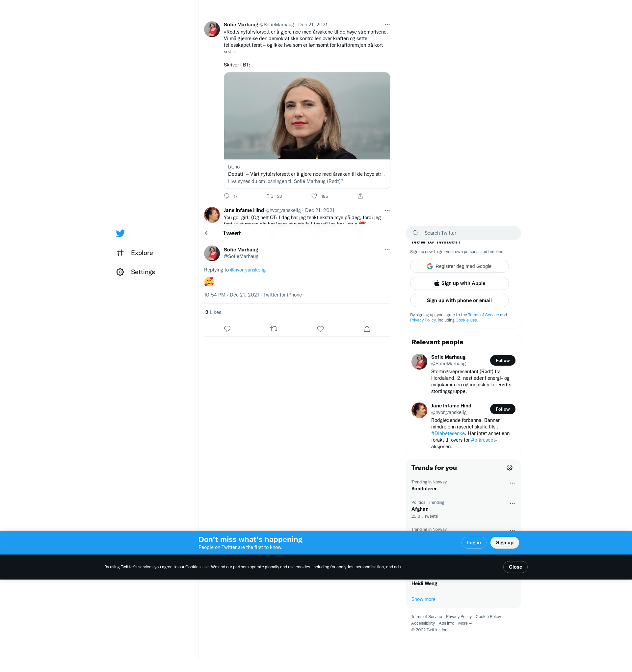The height and width of the screenshot is (672, 632).
Task: Open footer Accessibility link
Action: click(x=423, y=624)
